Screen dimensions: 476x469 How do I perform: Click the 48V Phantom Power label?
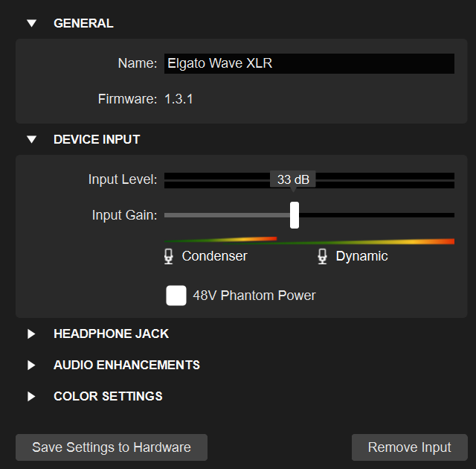(x=254, y=296)
